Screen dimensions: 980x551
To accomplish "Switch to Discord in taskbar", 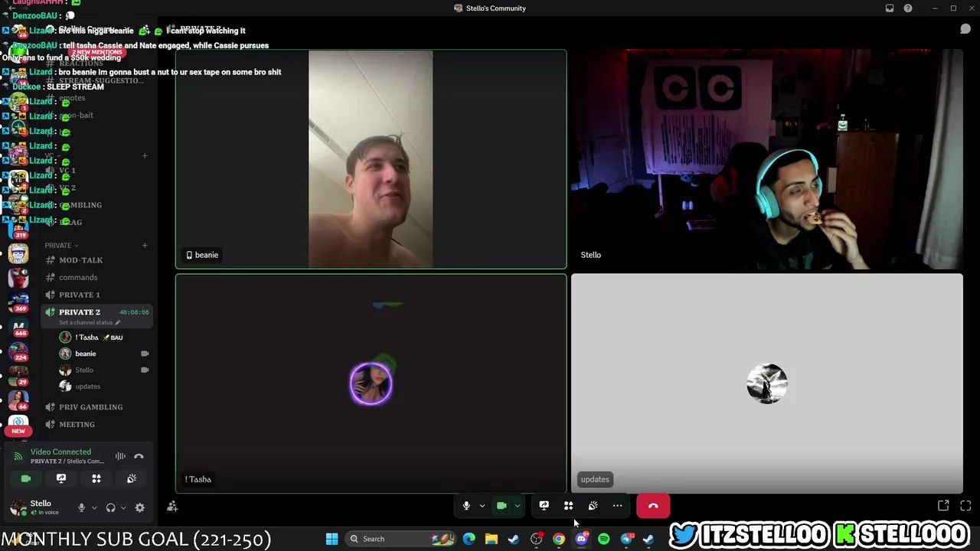I will coord(581,539).
